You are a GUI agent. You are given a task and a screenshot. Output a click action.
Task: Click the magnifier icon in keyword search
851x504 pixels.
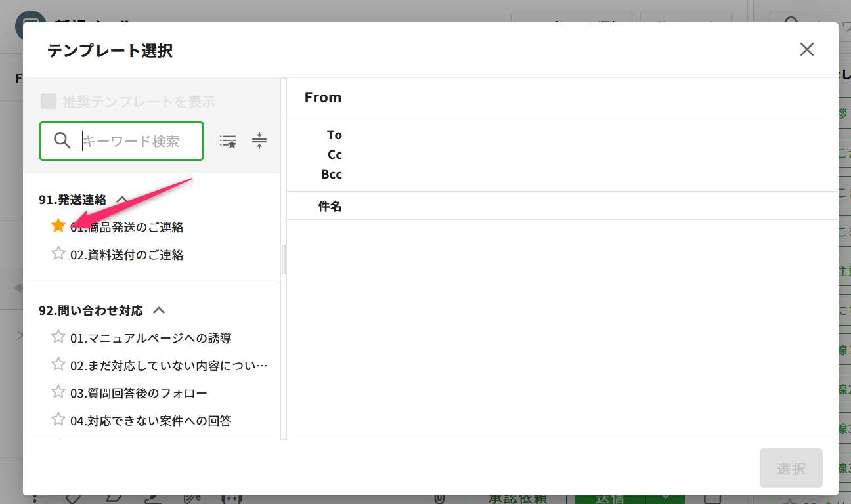(x=62, y=140)
